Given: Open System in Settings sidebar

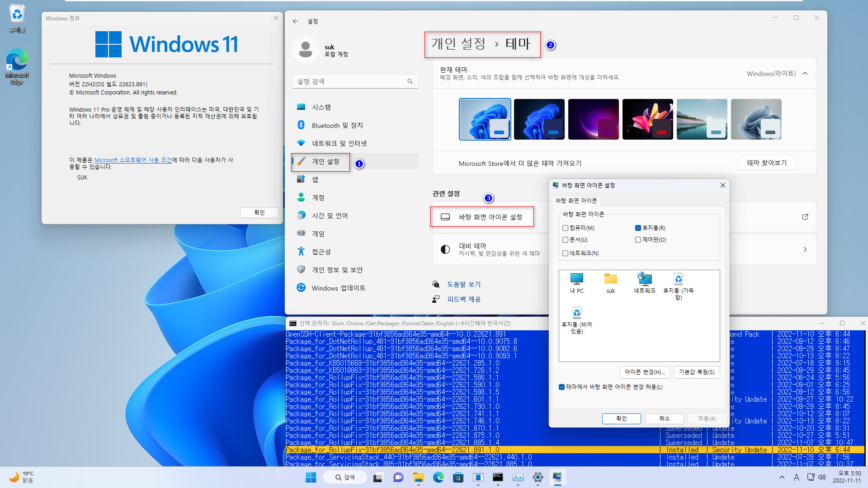Looking at the screenshot, I should tap(355, 107).
